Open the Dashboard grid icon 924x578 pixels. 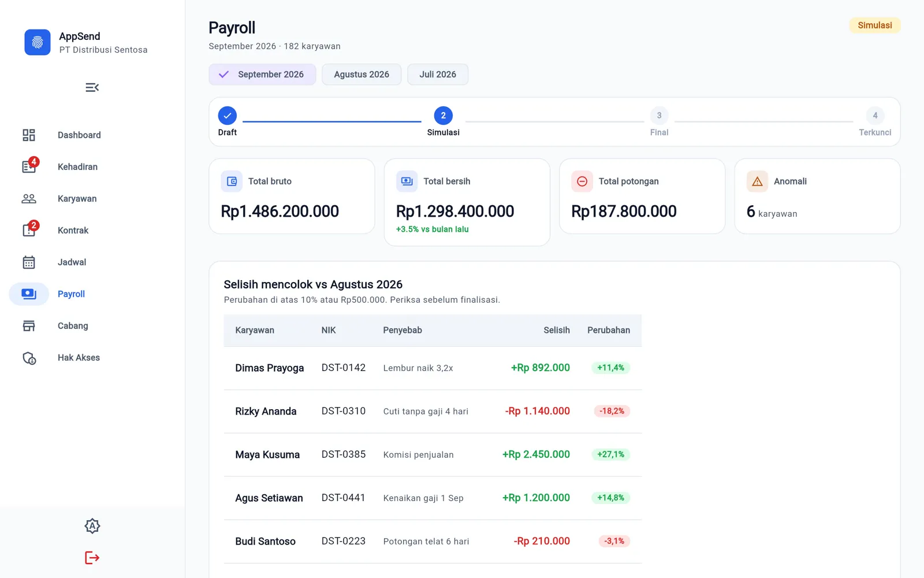pyautogui.click(x=29, y=135)
